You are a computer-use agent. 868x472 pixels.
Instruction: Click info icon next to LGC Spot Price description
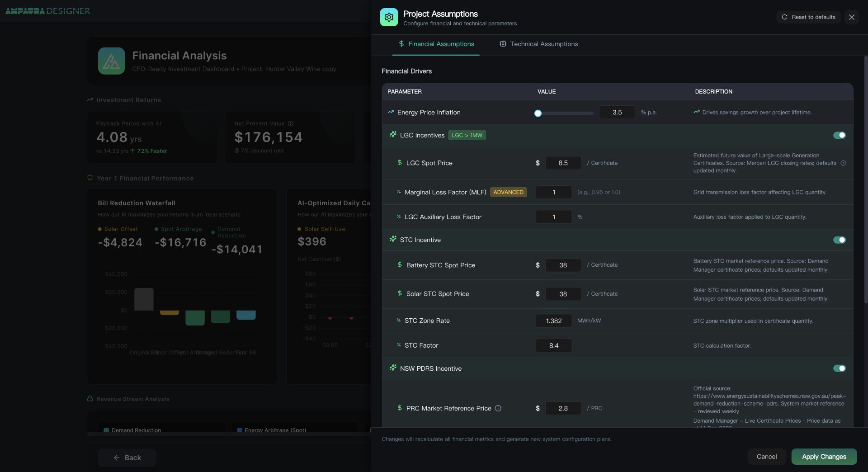tap(843, 163)
